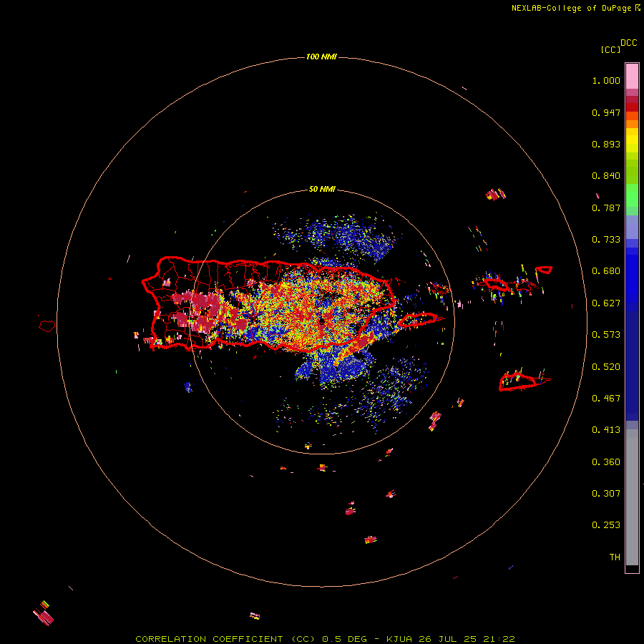Click the DCC label above the color scale
Viewport: 644px width, 644px height.
(628, 43)
